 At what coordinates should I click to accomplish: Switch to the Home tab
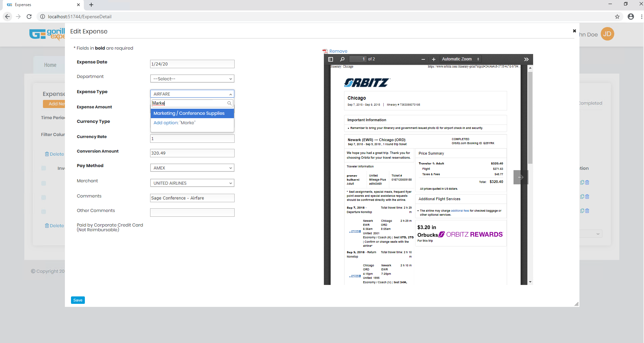coord(50,65)
